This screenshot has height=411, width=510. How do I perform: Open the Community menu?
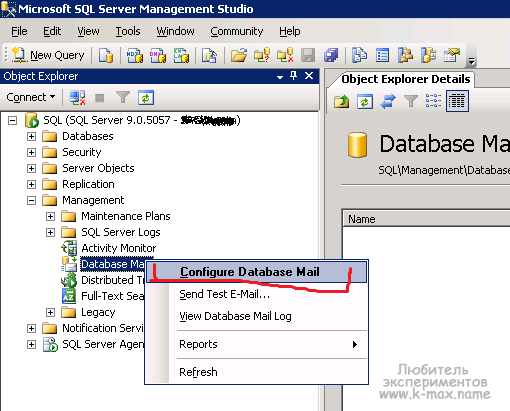(x=237, y=31)
